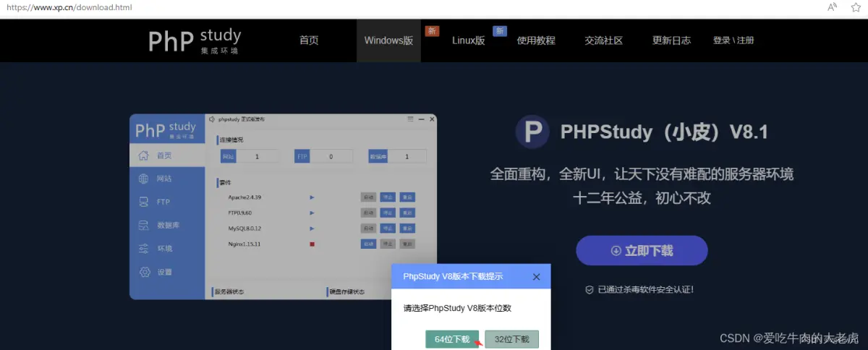Image resolution: width=868 pixels, height=350 pixels.
Task: Click the 登录 \ 注册 link
Action: (733, 40)
